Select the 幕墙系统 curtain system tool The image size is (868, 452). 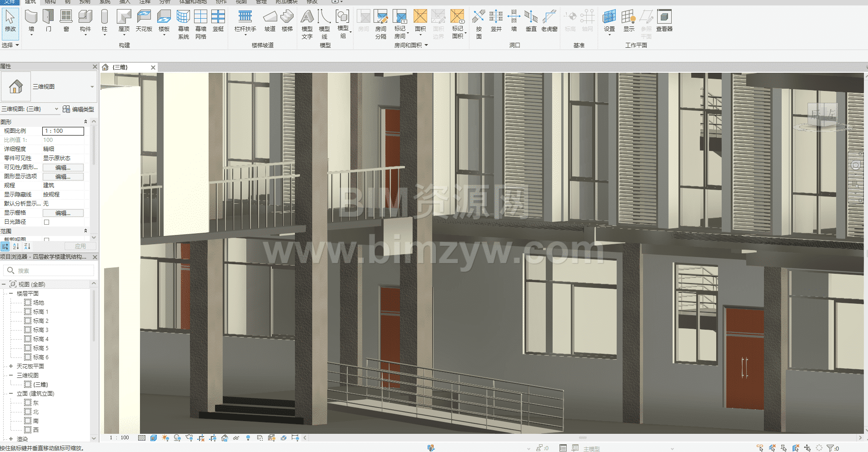click(183, 25)
